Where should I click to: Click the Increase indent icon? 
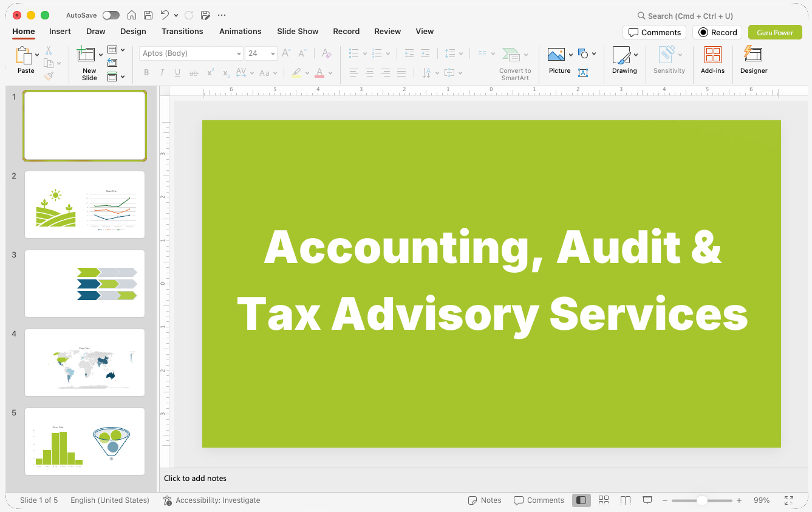pos(425,53)
